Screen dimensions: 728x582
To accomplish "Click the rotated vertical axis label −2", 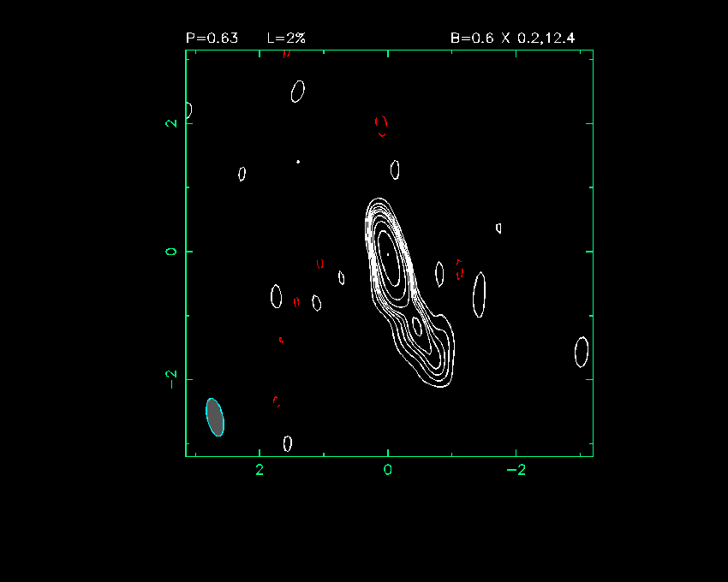I will [x=172, y=379].
